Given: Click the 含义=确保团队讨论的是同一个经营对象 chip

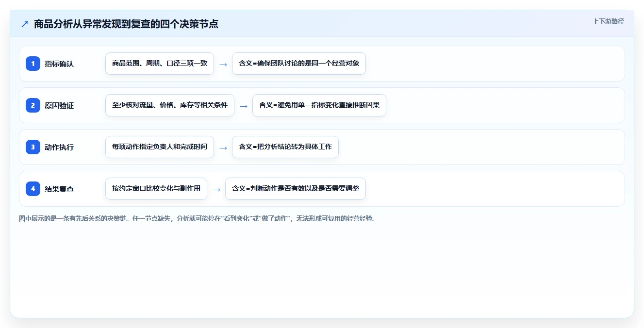Looking at the screenshot, I should tap(299, 64).
